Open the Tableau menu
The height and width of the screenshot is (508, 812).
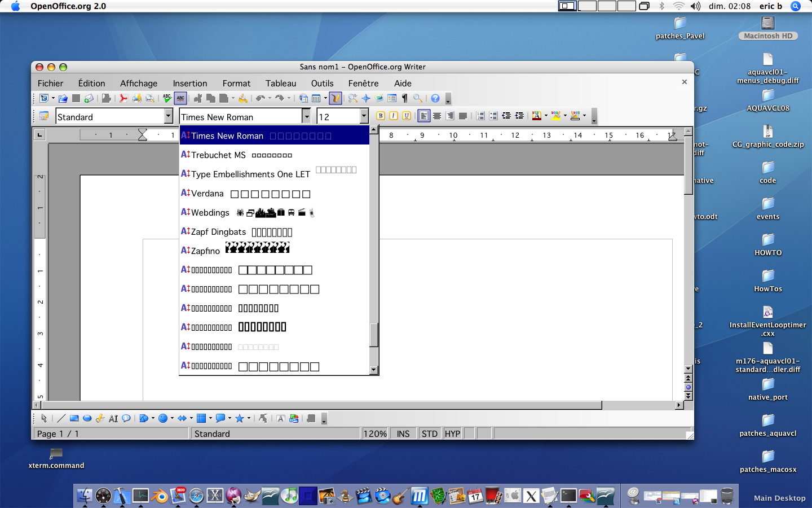281,83
